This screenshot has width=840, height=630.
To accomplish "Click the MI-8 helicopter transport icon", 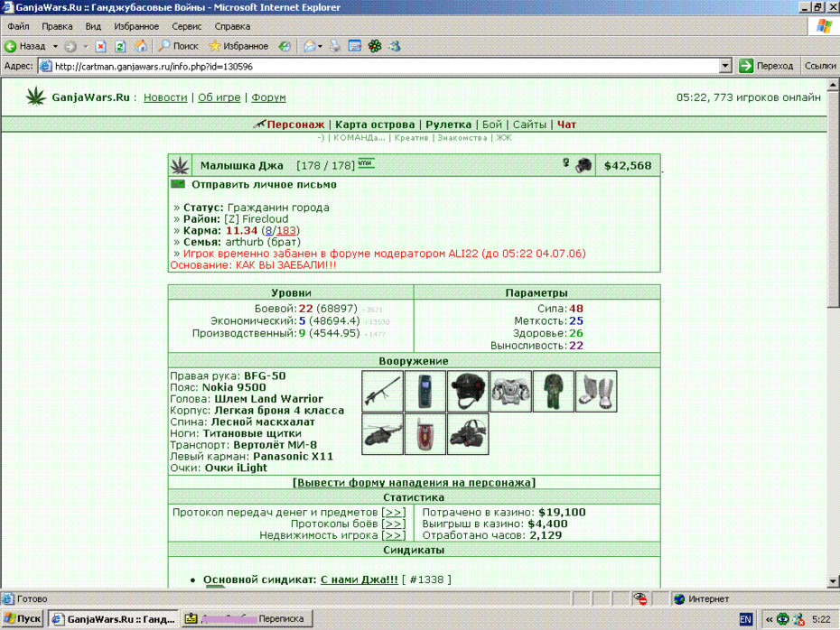I will point(382,434).
